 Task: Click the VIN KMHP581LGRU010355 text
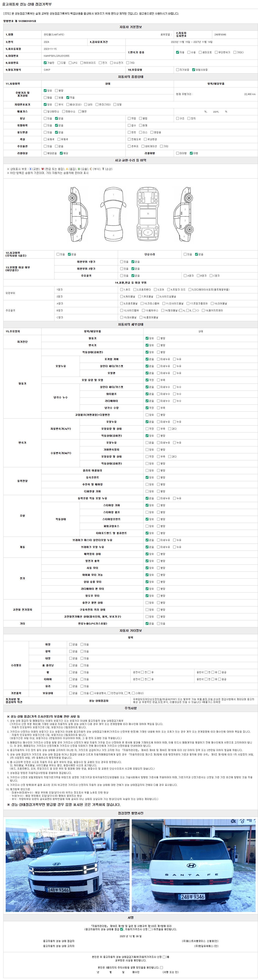(56, 56)
